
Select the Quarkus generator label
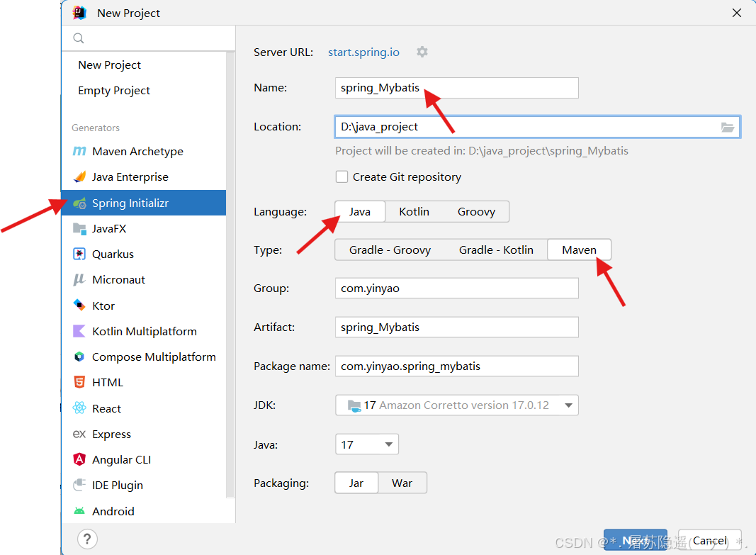coord(113,254)
